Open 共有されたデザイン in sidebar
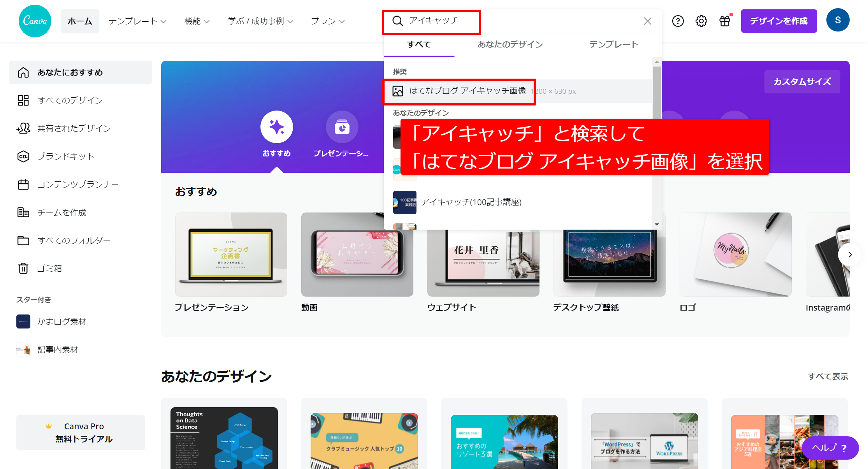Screen dimensions: 868x469 tap(81, 128)
